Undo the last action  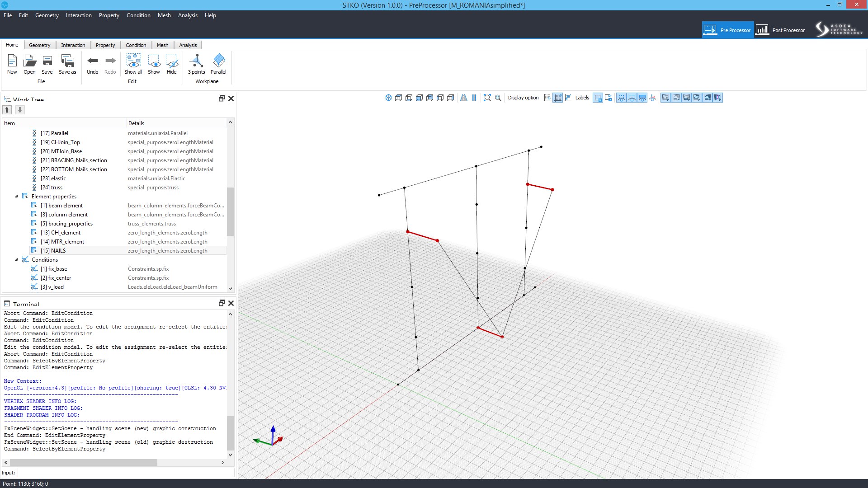(x=93, y=64)
